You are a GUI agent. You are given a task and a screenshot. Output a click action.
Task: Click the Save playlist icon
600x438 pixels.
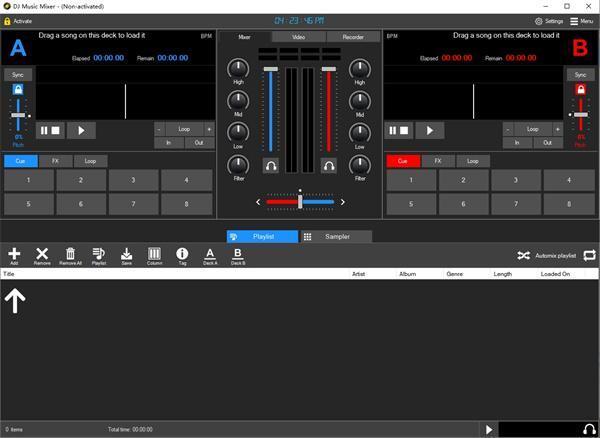[x=127, y=254]
